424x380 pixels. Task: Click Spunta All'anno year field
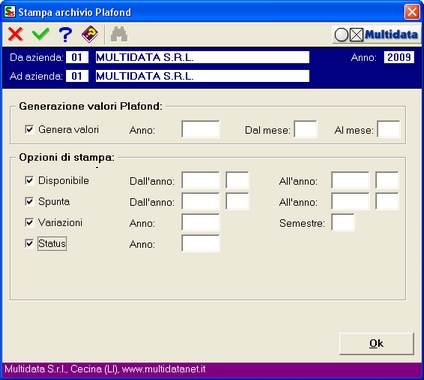350,201
